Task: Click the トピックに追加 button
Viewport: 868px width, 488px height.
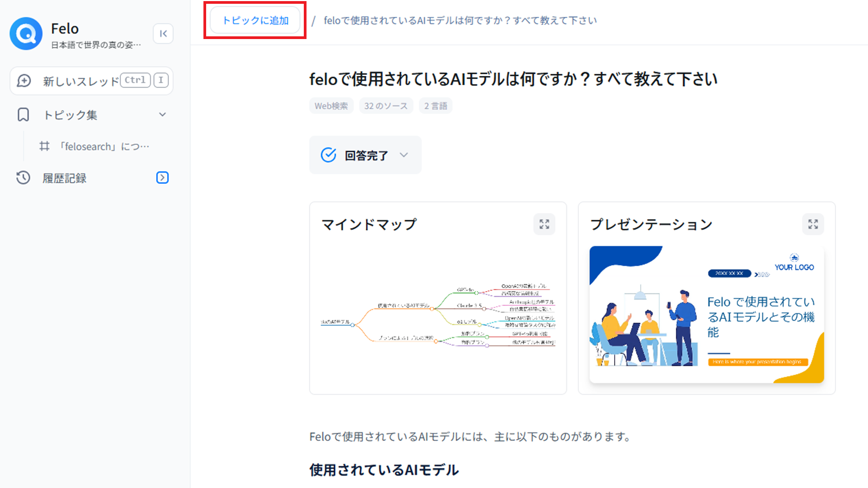Action: click(x=255, y=21)
